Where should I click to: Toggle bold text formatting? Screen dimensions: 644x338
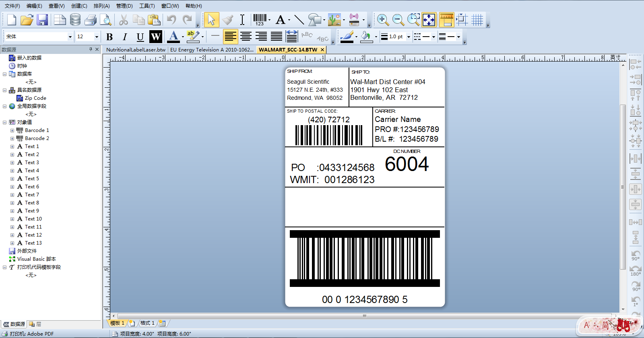[x=109, y=37]
